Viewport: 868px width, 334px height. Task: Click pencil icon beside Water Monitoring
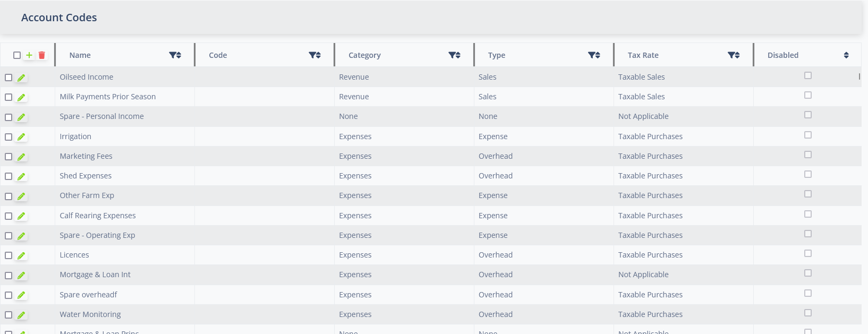pos(21,315)
